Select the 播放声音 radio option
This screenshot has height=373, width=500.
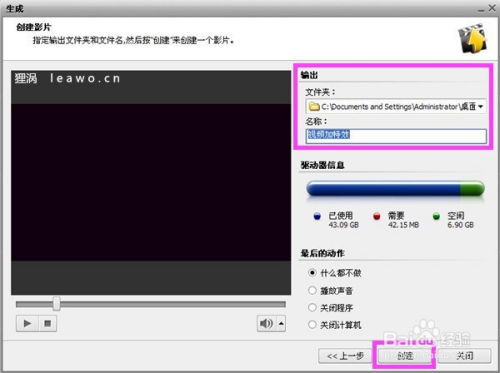[312, 290]
